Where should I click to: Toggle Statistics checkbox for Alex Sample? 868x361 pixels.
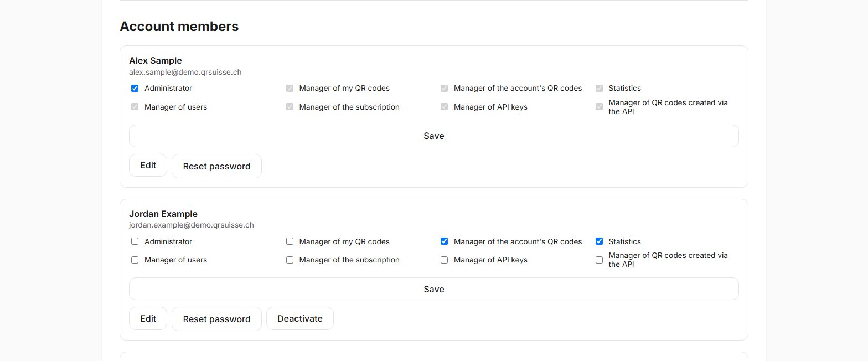tap(599, 88)
